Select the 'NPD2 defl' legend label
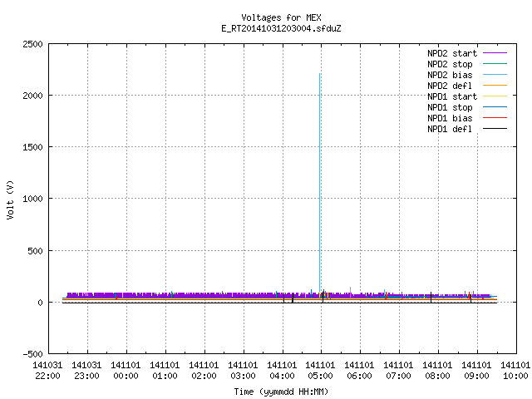Viewport: 532px width, 399px height. [x=450, y=86]
